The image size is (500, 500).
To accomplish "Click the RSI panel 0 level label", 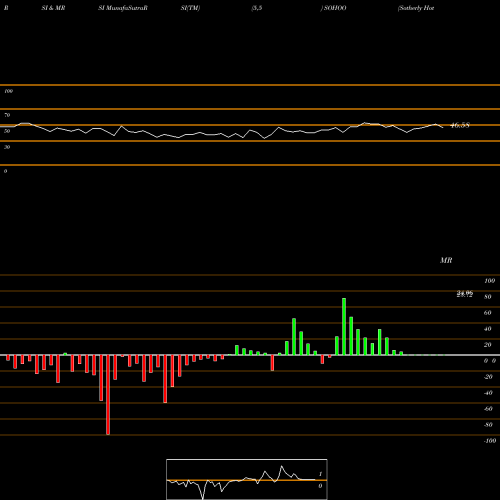I will (x=5, y=171).
